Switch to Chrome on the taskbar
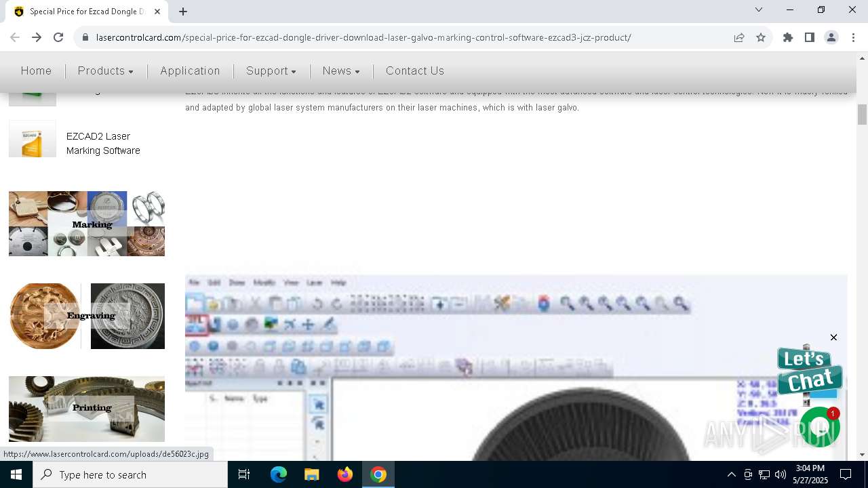The image size is (868, 488). [x=378, y=474]
